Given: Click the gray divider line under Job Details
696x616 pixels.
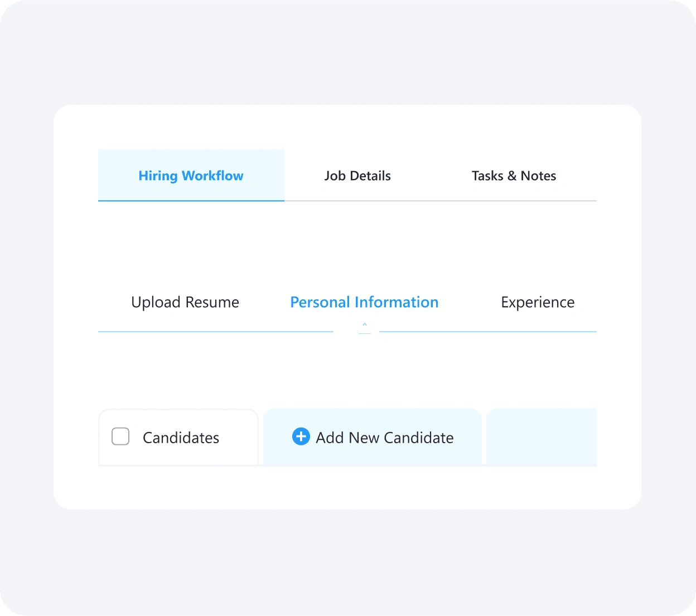Looking at the screenshot, I should (357, 201).
